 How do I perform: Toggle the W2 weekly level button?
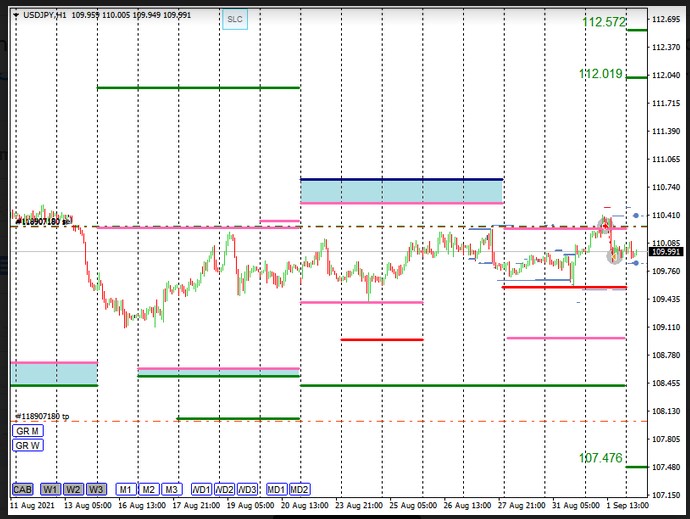(73, 489)
